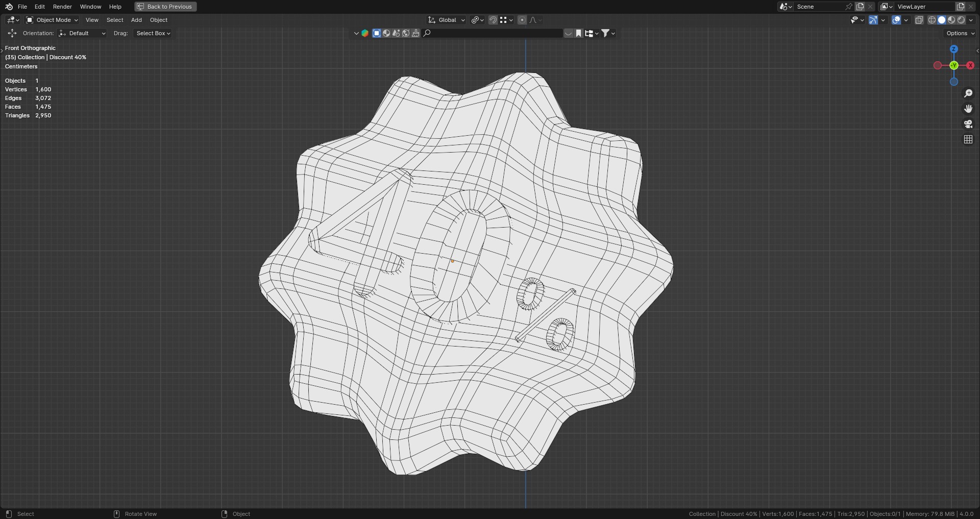Image resolution: width=980 pixels, height=519 pixels.
Task: Open snapping options dropdown
Action: pyautogui.click(x=506, y=20)
